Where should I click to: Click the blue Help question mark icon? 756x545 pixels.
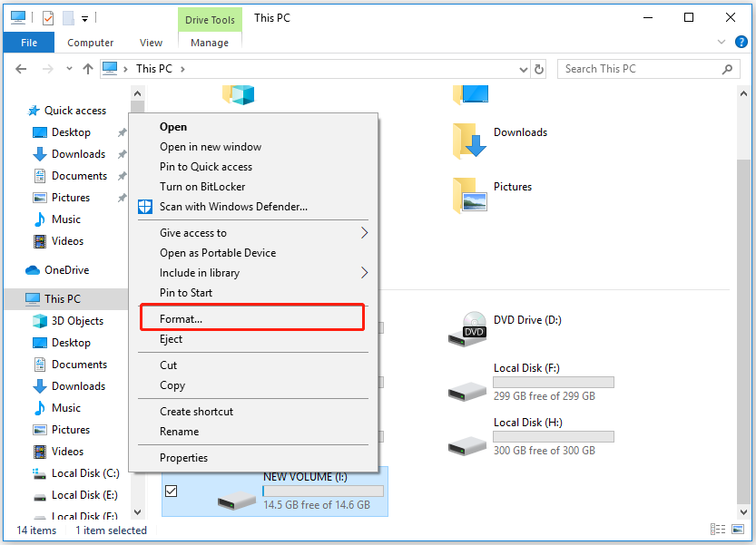click(741, 42)
